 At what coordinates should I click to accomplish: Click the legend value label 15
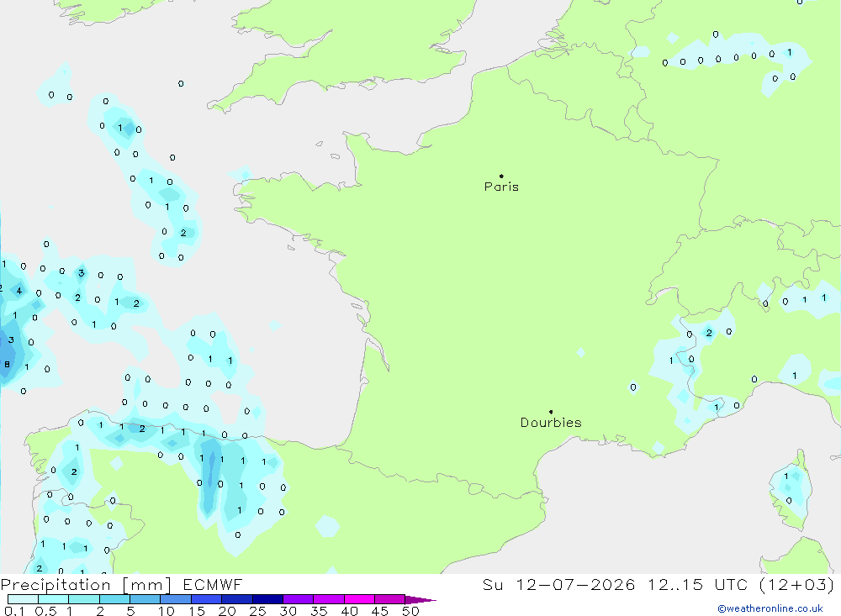[196, 611]
